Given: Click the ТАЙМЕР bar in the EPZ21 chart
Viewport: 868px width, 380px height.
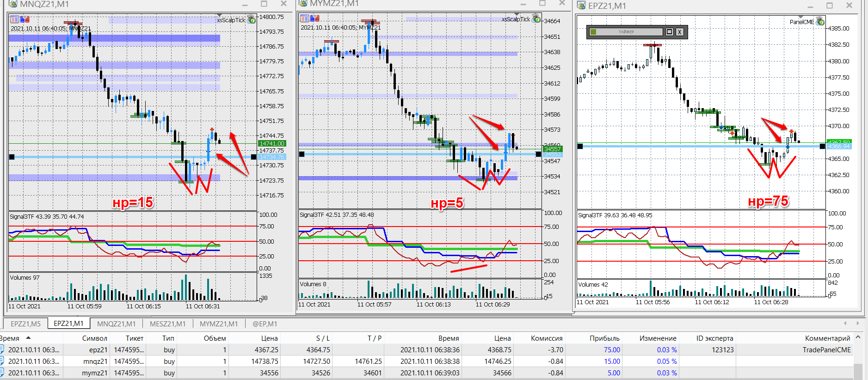Looking at the screenshot, I should click(x=626, y=32).
